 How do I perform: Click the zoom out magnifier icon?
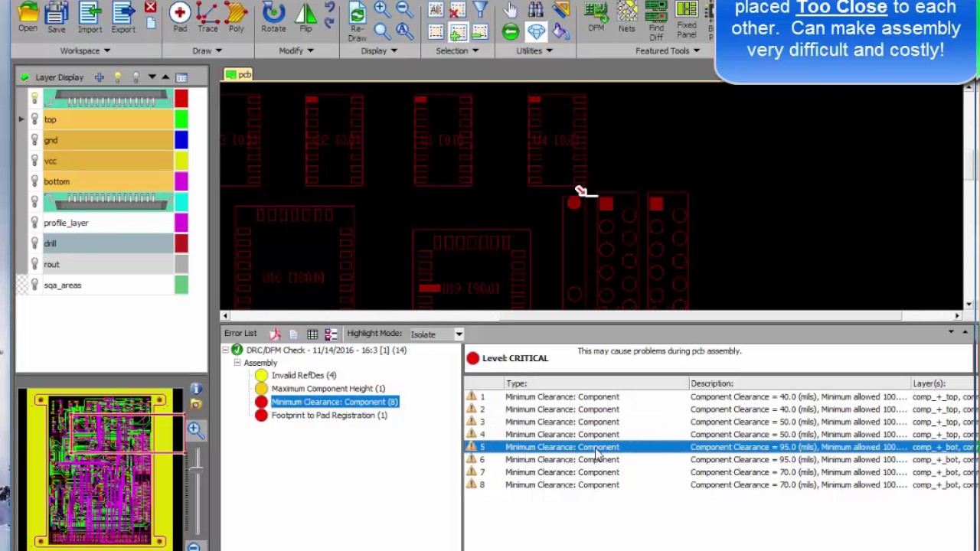404,9
